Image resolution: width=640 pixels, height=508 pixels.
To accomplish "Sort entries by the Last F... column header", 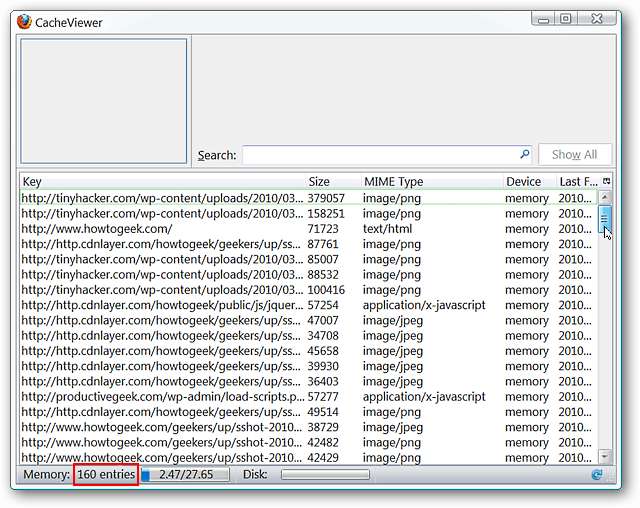I will click(x=579, y=181).
